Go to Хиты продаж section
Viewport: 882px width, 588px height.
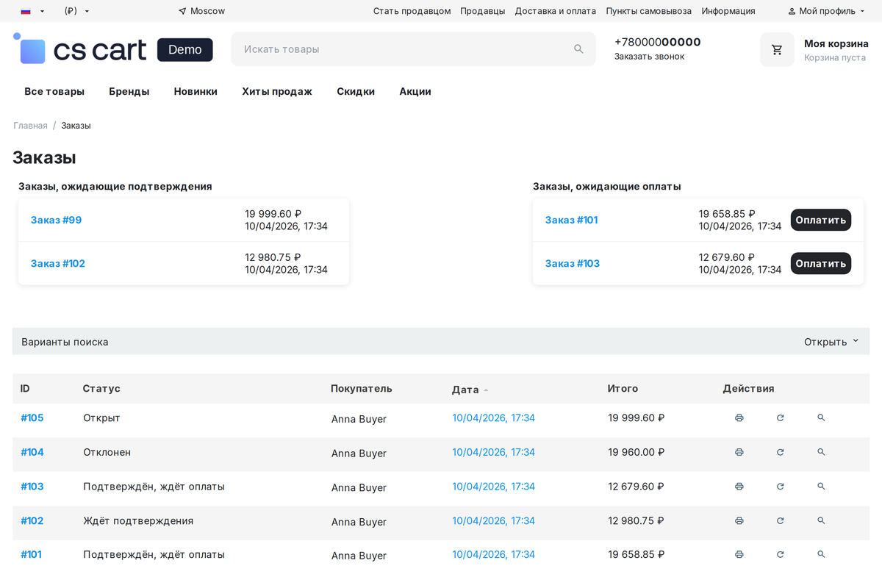coord(277,92)
